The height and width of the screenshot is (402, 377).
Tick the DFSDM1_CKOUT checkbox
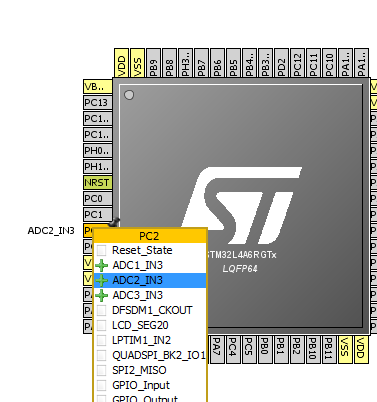coord(101,310)
